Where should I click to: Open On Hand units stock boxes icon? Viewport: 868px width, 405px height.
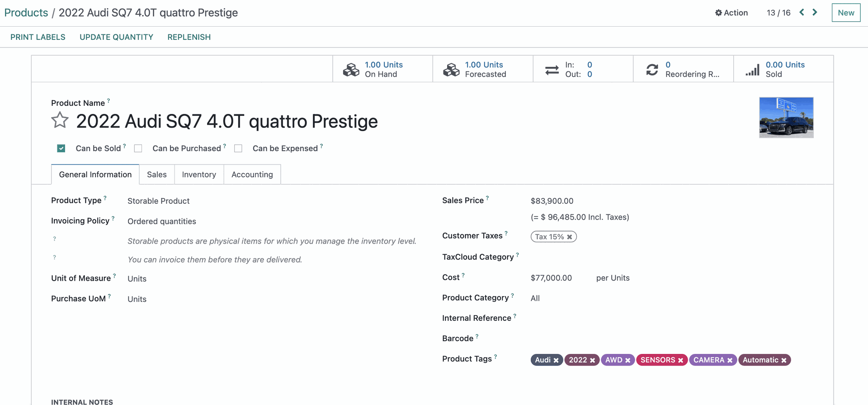[351, 70]
